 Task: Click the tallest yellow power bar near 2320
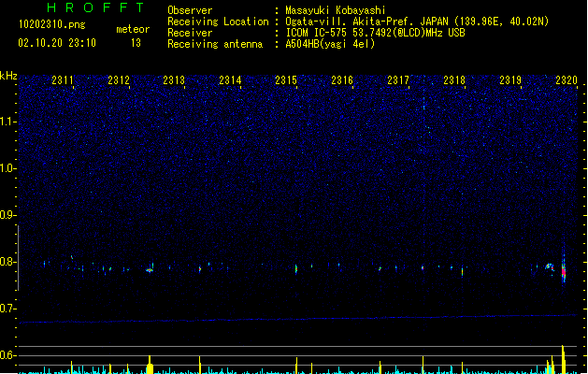(564, 359)
